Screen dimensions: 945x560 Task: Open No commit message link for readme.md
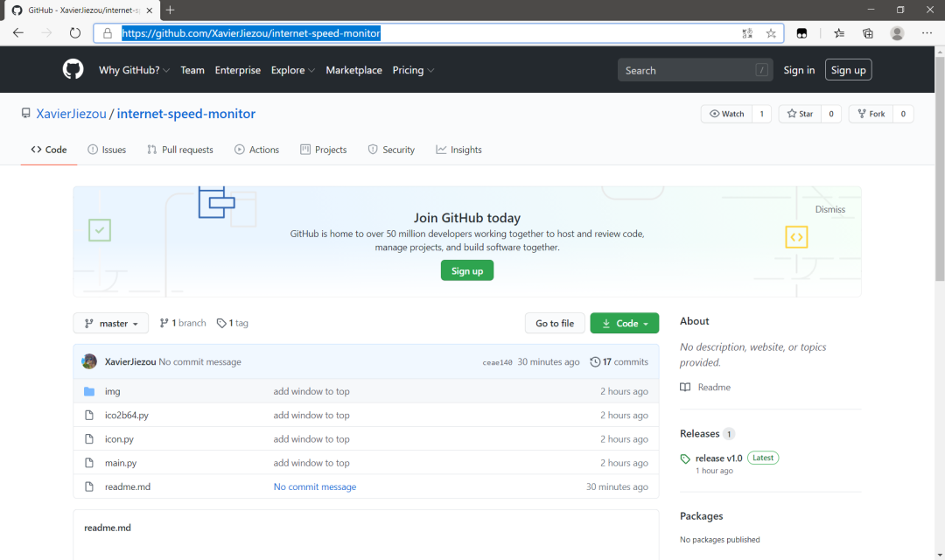[315, 486]
